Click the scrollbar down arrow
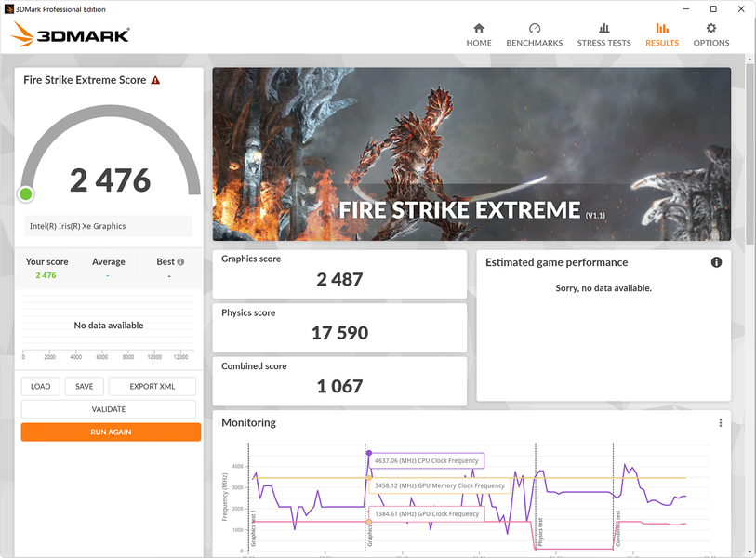 pos(749,551)
